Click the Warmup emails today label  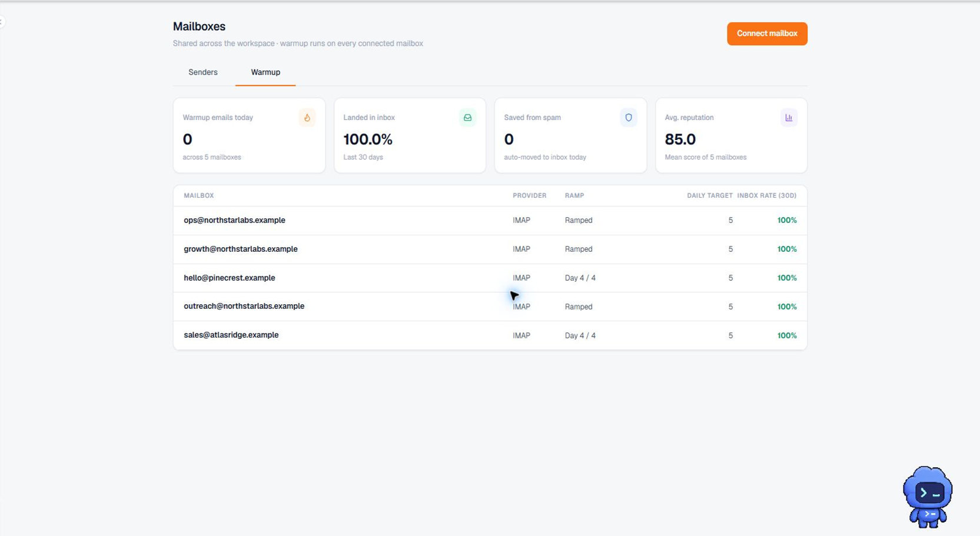pos(218,118)
